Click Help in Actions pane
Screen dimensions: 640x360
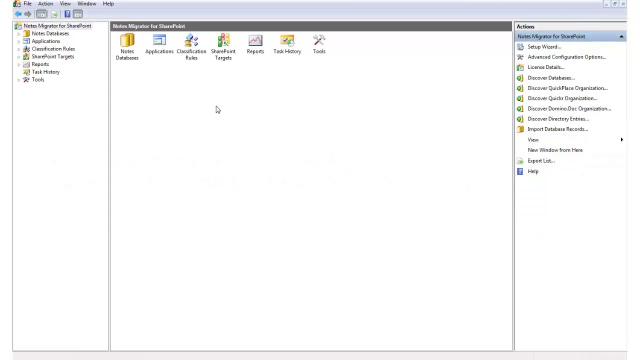(533, 171)
